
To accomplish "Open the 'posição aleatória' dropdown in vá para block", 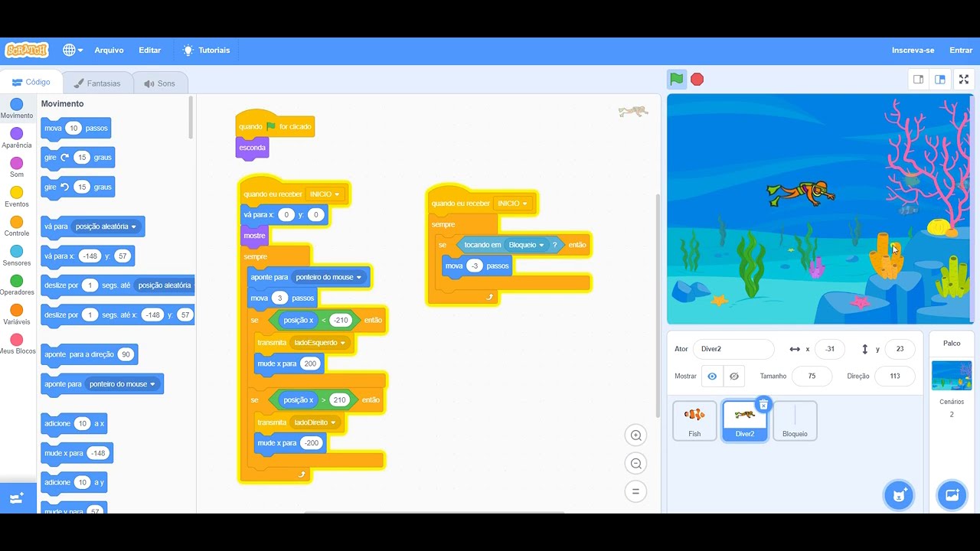I will click(106, 227).
